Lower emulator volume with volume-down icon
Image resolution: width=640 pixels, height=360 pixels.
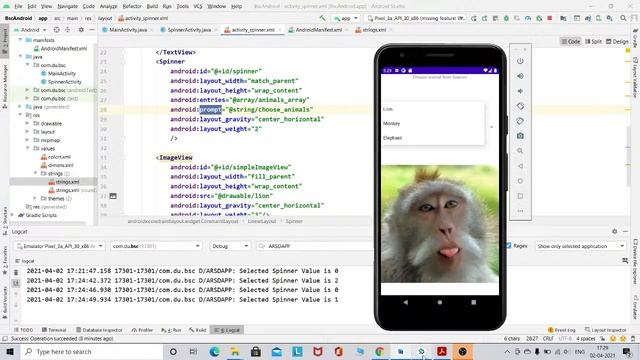[520, 91]
